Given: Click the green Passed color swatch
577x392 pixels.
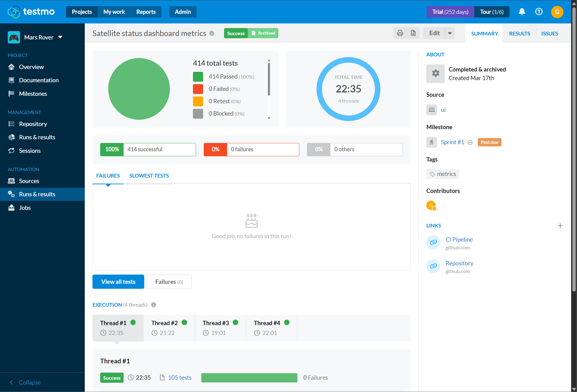Looking at the screenshot, I should click(198, 77).
